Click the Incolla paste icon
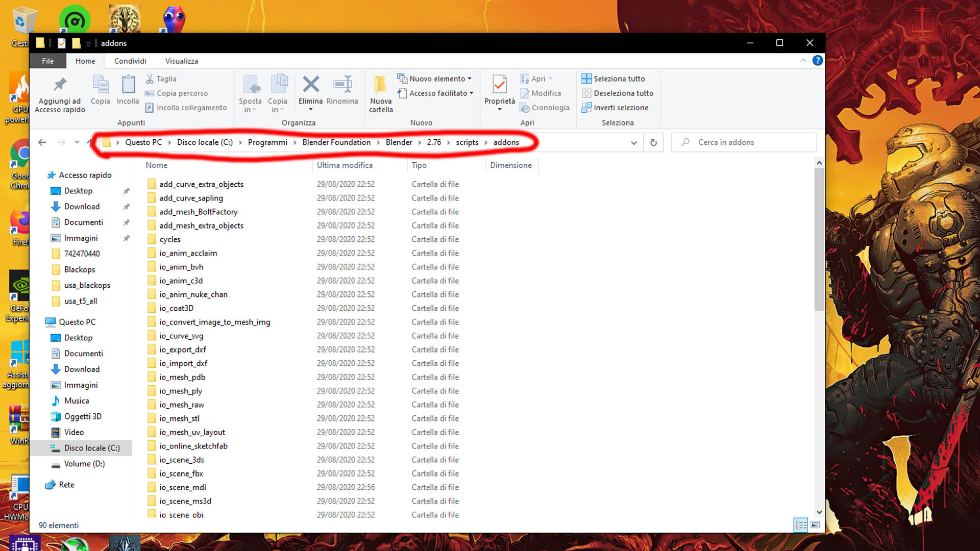The width and height of the screenshot is (980, 551). pyautogui.click(x=128, y=85)
